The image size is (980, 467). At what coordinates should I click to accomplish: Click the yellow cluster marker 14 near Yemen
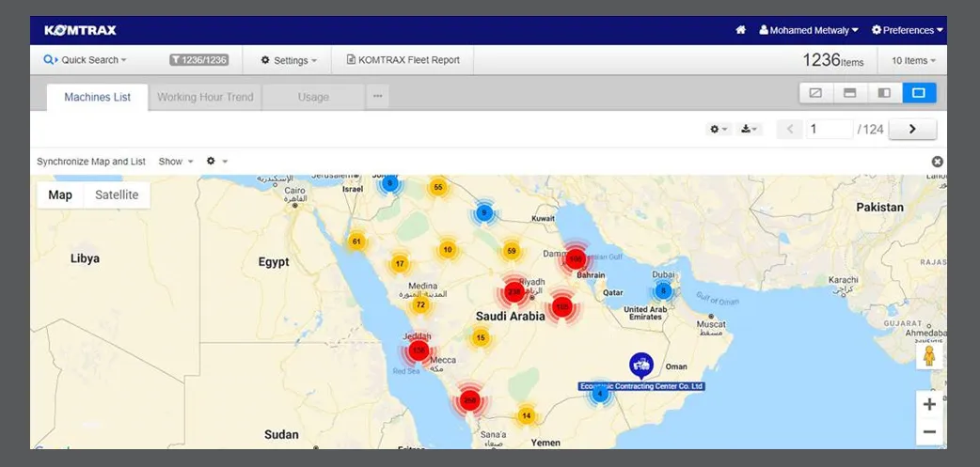click(527, 416)
